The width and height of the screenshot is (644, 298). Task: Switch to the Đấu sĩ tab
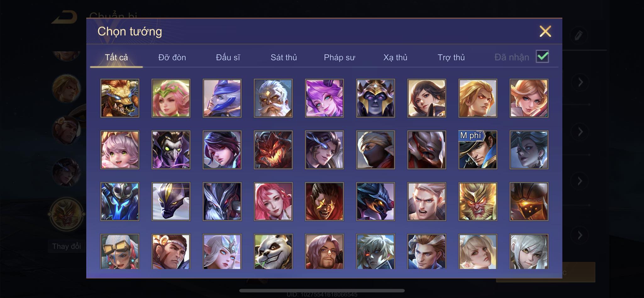228,57
